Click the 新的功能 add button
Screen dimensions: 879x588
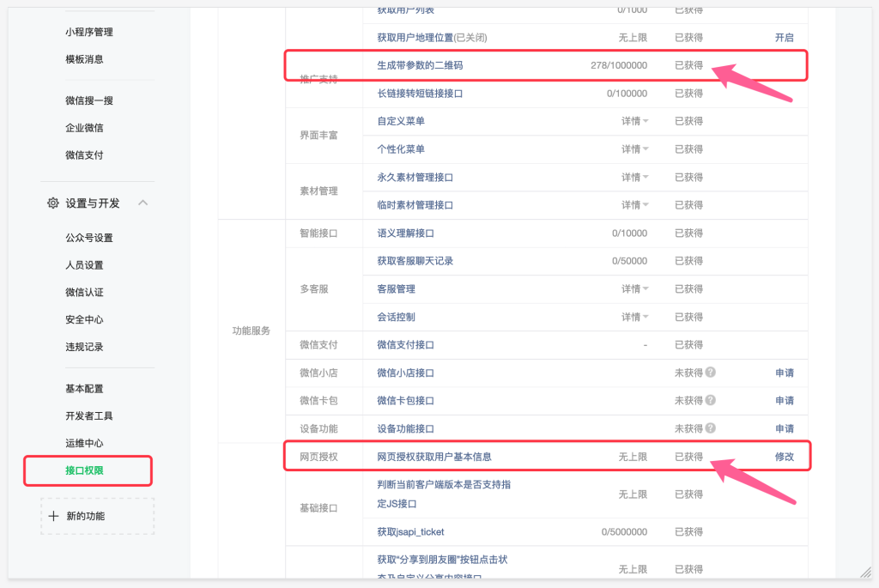(98, 516)
